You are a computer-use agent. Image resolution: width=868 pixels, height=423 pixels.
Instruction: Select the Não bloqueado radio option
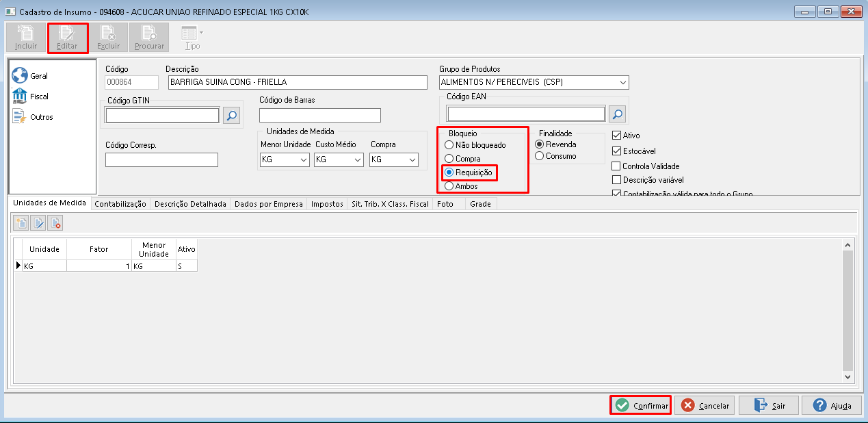point(475,145)
